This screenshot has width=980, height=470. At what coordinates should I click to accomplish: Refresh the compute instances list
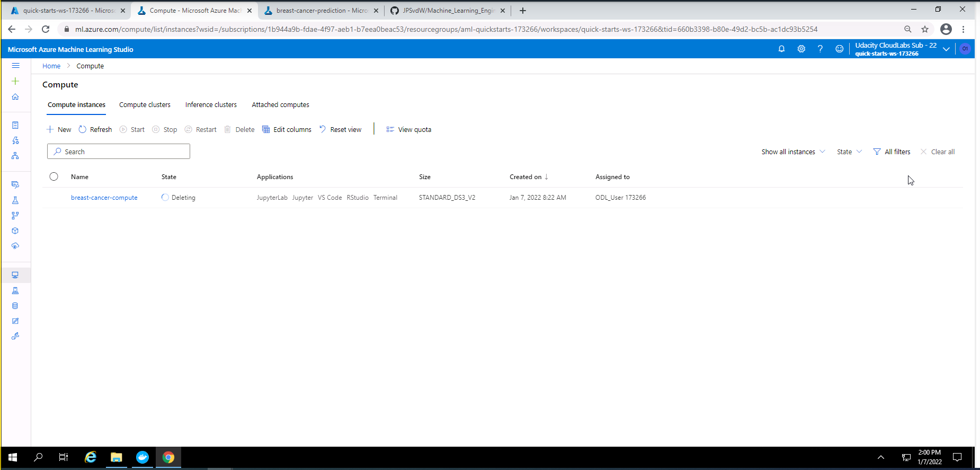point(95,129)
